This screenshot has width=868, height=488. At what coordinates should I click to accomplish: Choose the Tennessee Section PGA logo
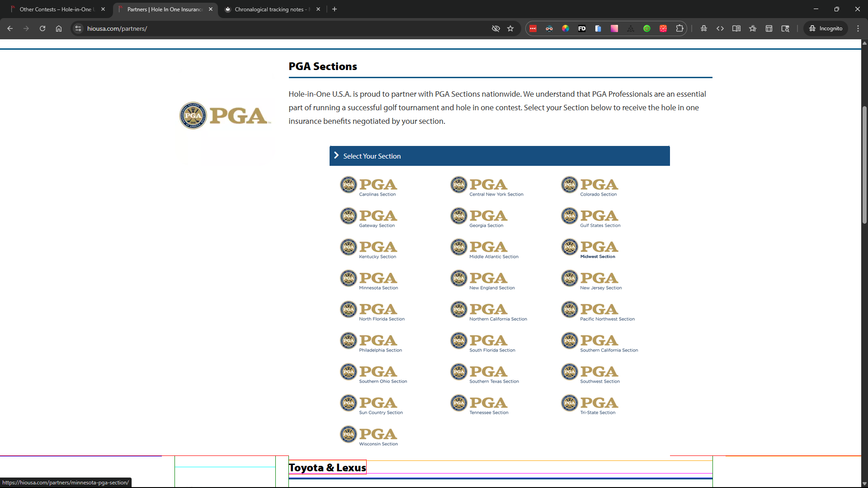click(480, 404)
